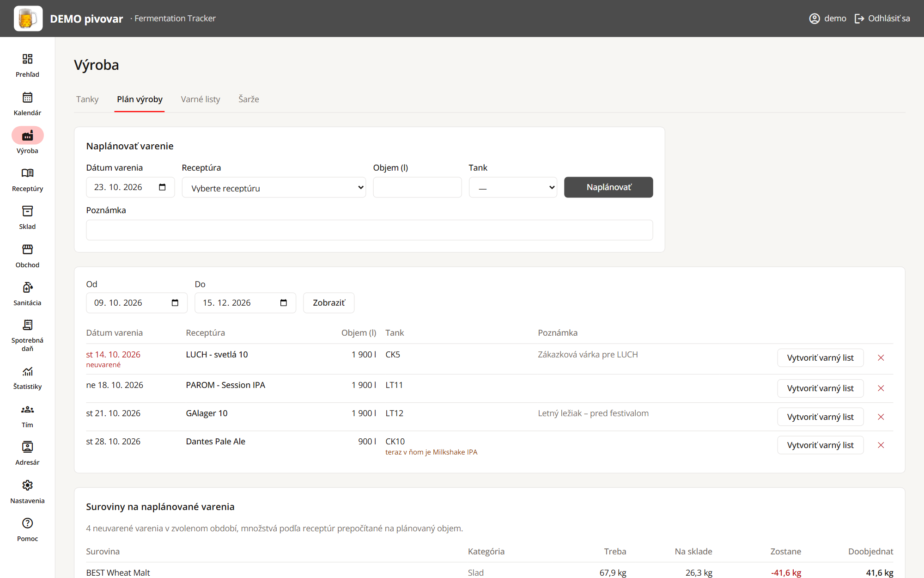Open Štatistiky chart icon

pos(27,371)
